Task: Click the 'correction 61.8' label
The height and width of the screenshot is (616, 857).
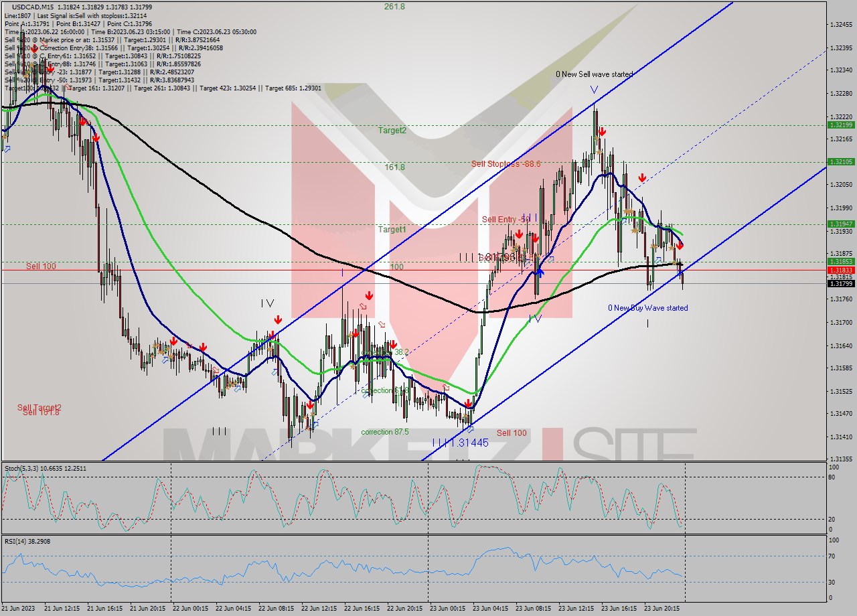Action: click(385, 390)
